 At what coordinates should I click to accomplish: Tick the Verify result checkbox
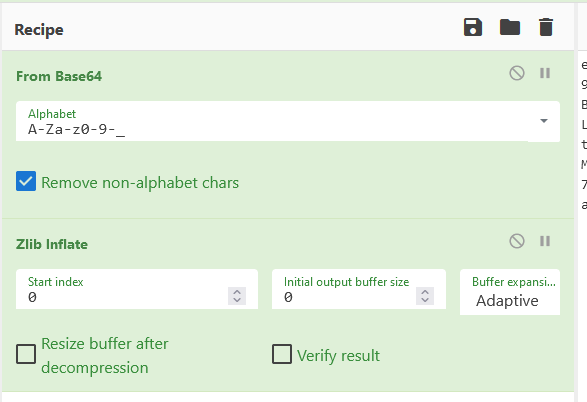pyautogui.click(x=282, y=354)
